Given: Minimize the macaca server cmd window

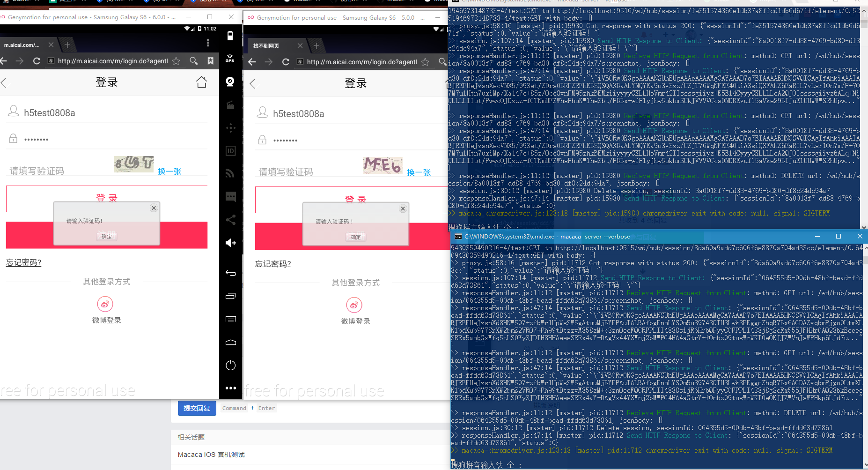Looking at the screenshot, I should tap(817, 236).
